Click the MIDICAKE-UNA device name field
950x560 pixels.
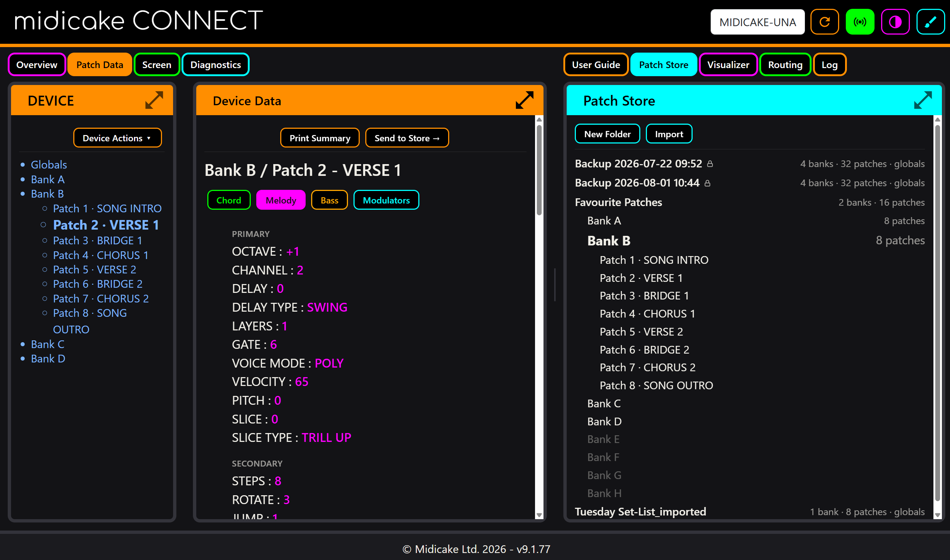click(x=757, y=22)
